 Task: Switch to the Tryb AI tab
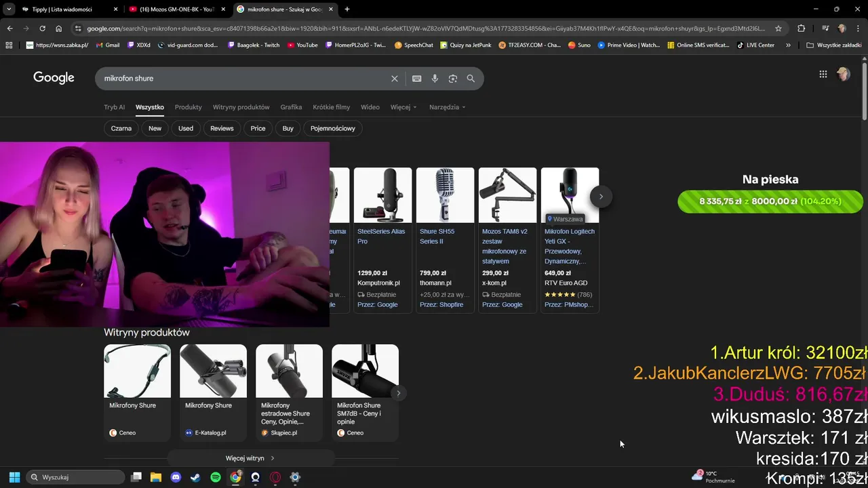point(114,107)
